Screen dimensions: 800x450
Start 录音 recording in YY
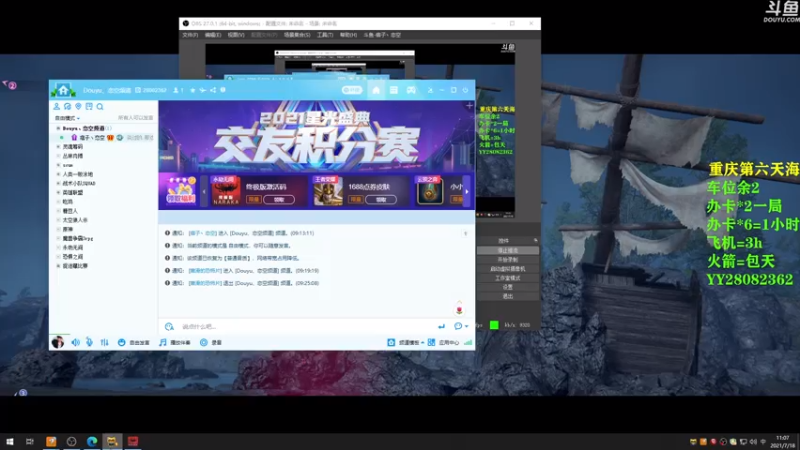coord(211,343)
